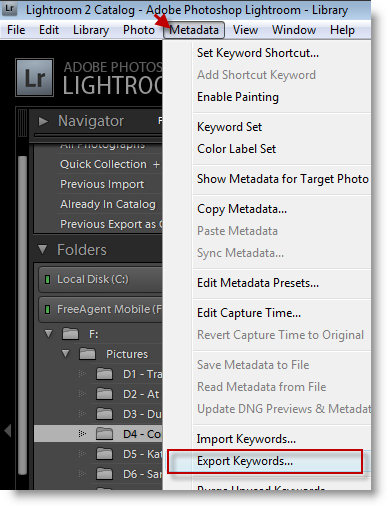Open the Library menu
Viewport: 387px width, 506px height.
coord(91,30)
